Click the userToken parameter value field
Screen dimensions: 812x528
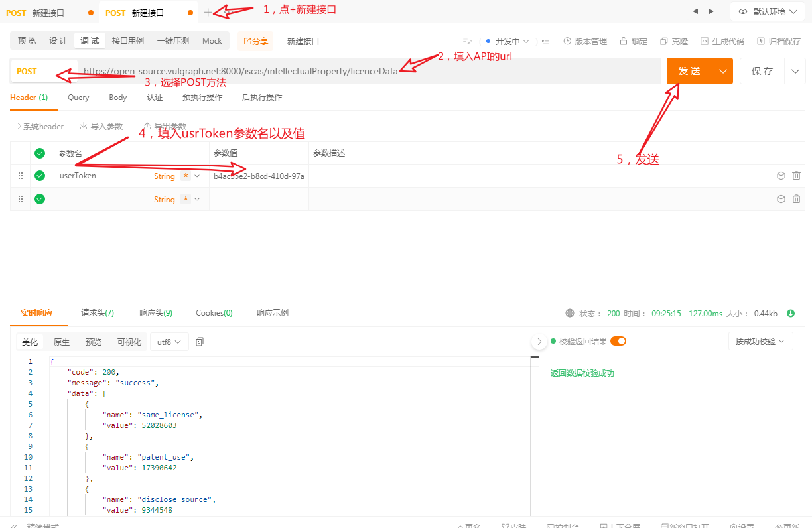[259, 176]
